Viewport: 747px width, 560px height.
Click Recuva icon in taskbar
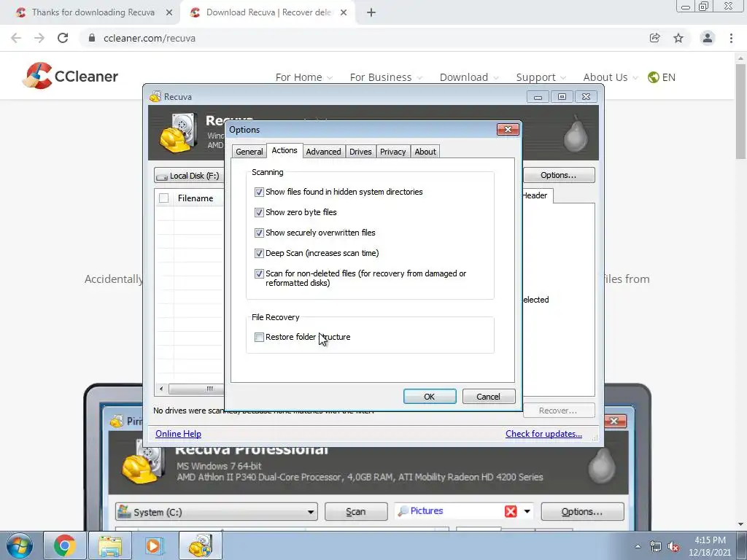point(200,545)
